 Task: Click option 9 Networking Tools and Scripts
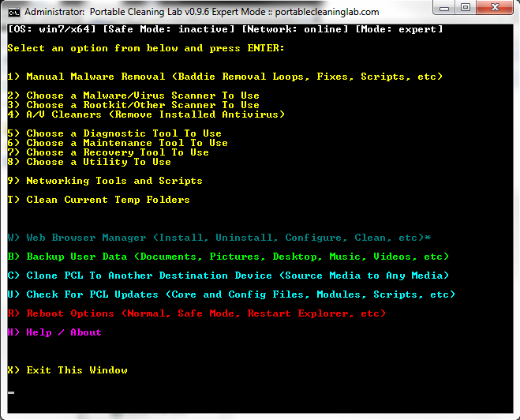[x=105, y=181]
